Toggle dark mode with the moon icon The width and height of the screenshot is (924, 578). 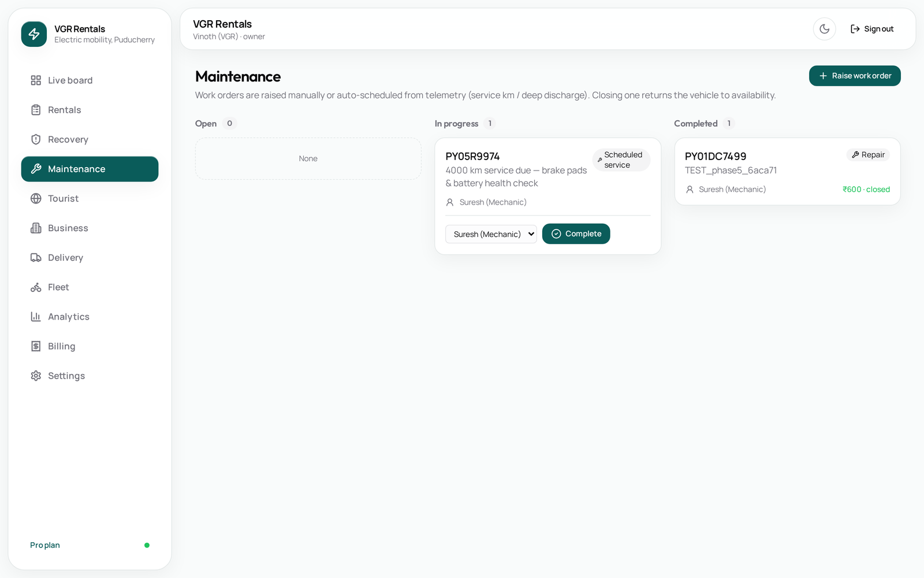825,29
